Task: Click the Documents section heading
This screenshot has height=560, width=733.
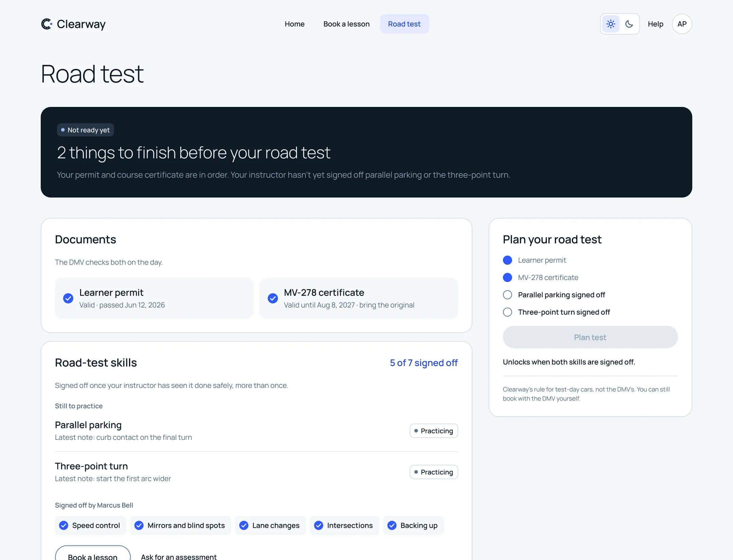Action: click(x=86, y=240)
